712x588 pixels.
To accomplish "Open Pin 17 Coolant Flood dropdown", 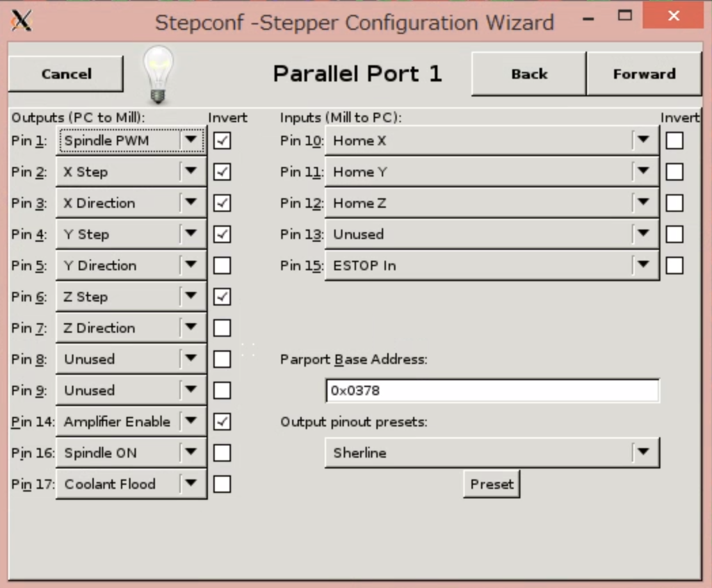I will point(131,484).
